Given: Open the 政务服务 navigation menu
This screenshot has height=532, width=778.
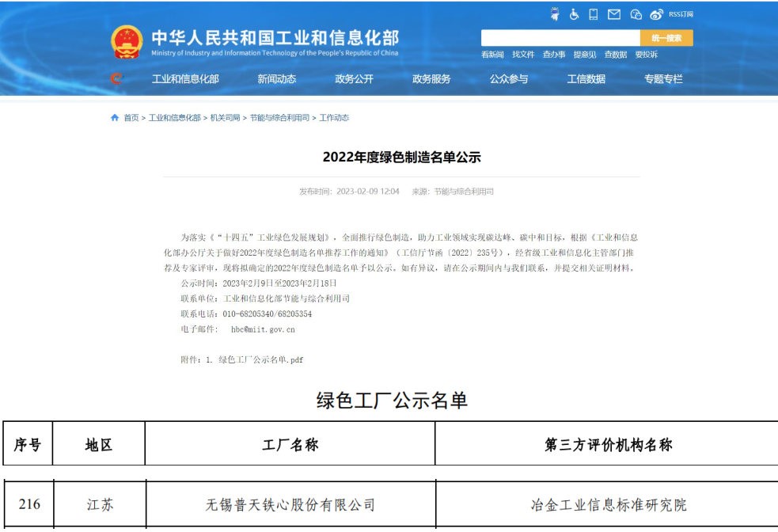Looking at the screenshot, I should 431,79.
